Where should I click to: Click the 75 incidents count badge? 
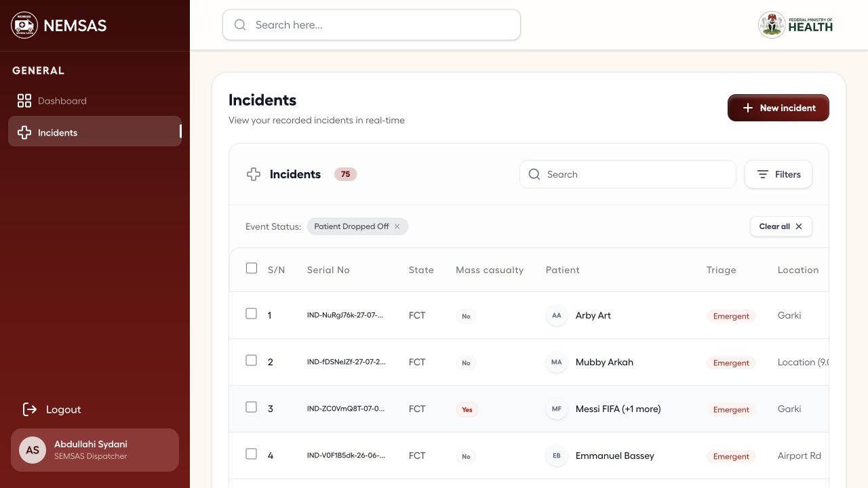pyautogui.click(x=346, y=174)
